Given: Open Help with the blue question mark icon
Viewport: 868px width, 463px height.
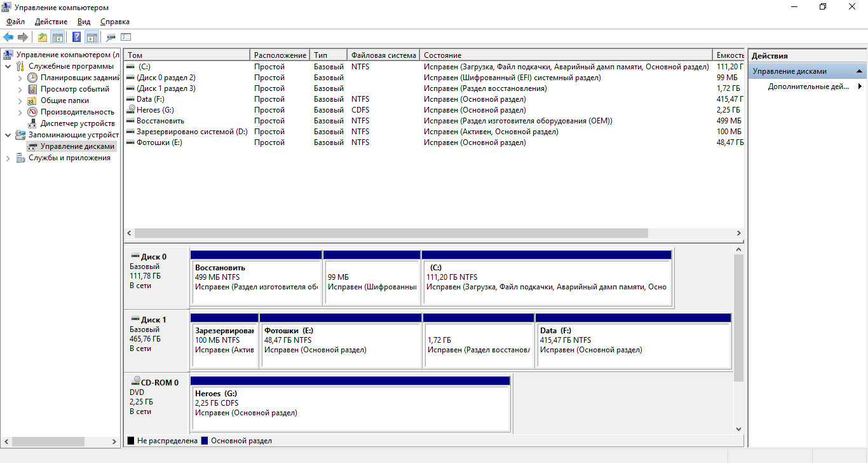Looking at the screenshot, I should 77,38.
